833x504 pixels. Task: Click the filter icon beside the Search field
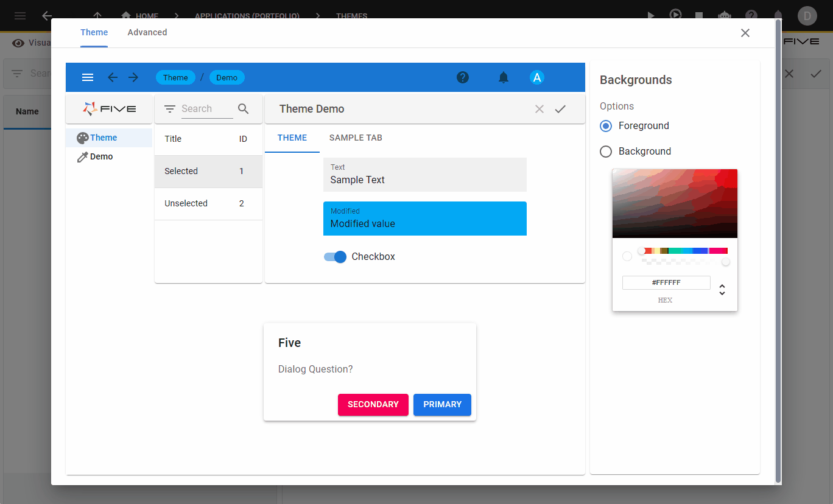tap(170, 109)
